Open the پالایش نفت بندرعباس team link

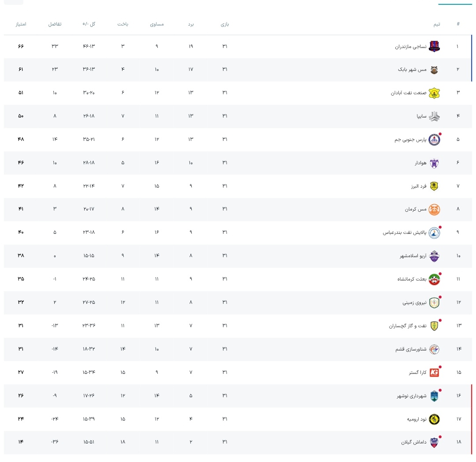click(404, 233)
